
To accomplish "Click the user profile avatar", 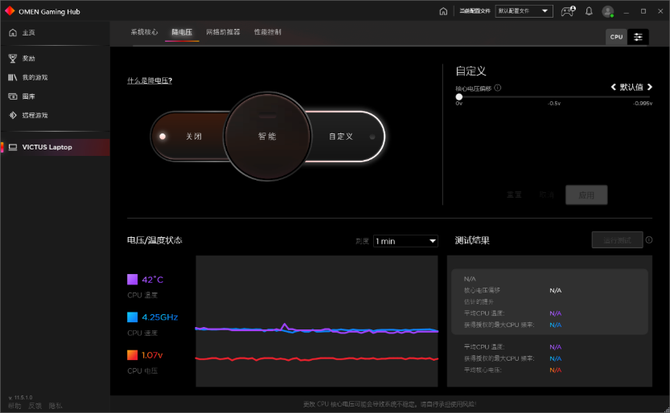I will click(607, 11).
